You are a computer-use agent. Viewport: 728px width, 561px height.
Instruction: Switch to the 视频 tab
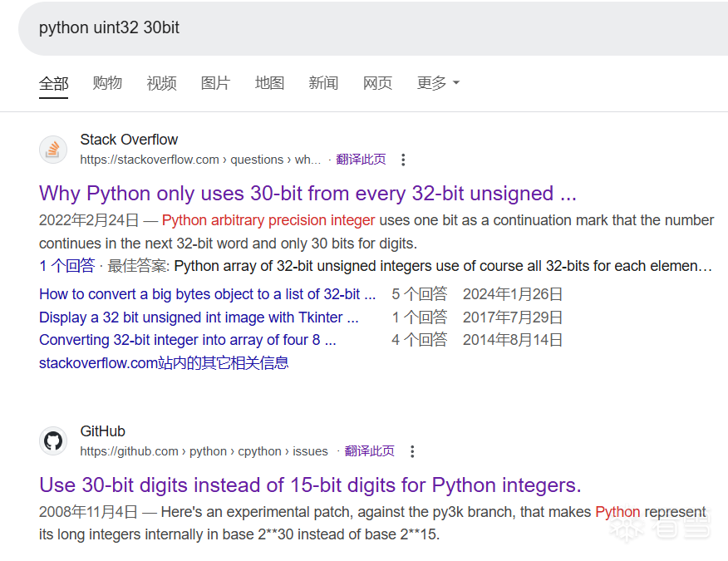click(161, 82)
